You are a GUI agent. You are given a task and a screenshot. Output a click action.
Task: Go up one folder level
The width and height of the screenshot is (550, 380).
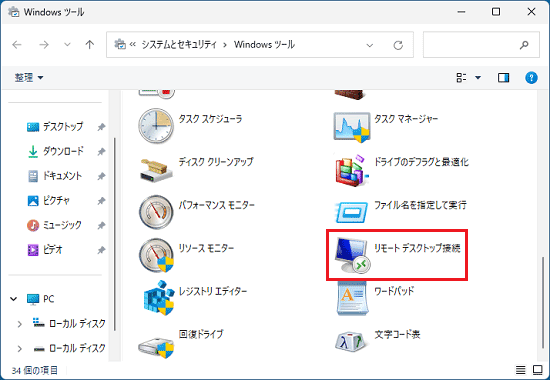click(90, 45)
